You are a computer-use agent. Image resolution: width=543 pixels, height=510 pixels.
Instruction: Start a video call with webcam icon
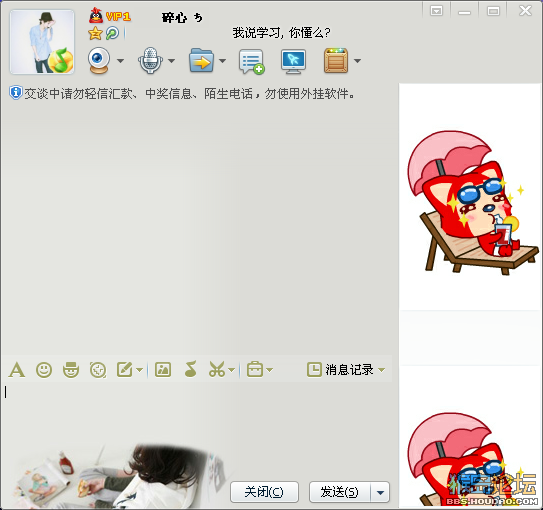tap(99, 61)
